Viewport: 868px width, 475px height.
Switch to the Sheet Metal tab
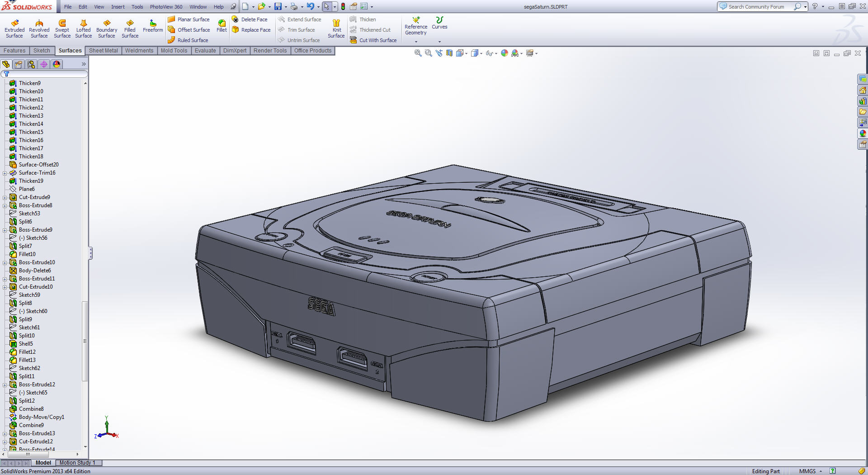tap(103, 51)
